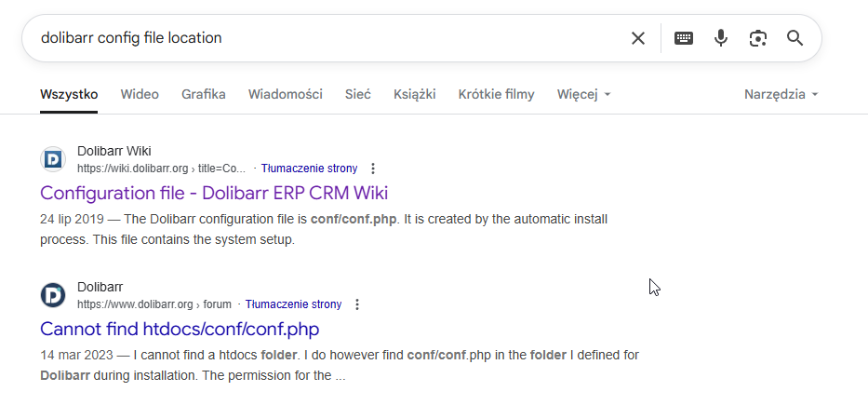Open three-dot menu for Dolibarr Wiki result
This screenshot has width=868, height=405.
coord(373,168)
